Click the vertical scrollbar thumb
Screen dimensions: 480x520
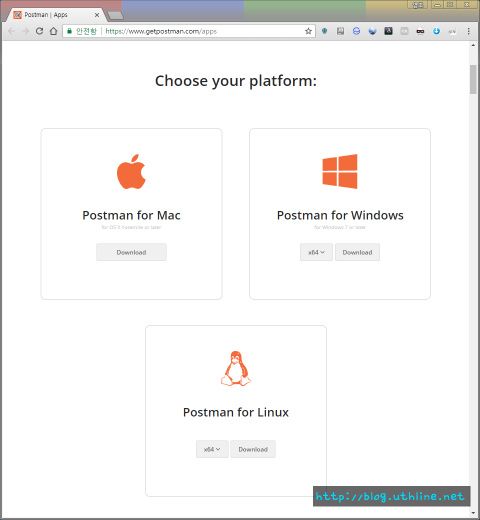pos(473,79)
